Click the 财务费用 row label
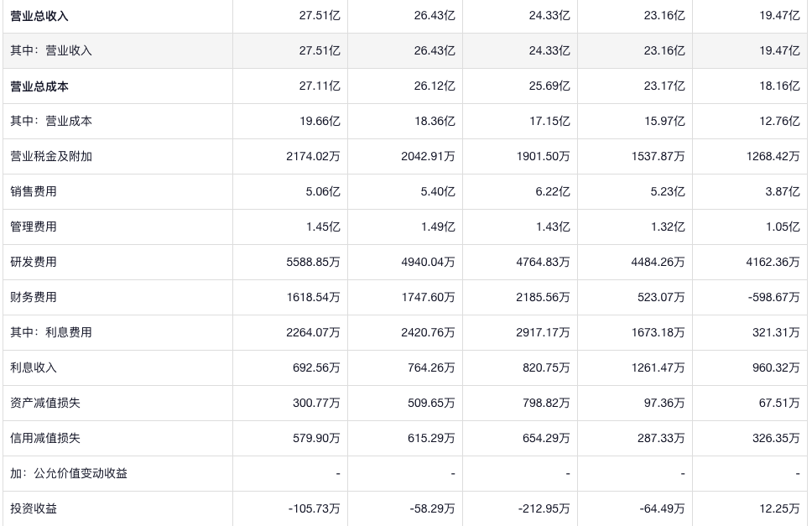 click(34, 298)
